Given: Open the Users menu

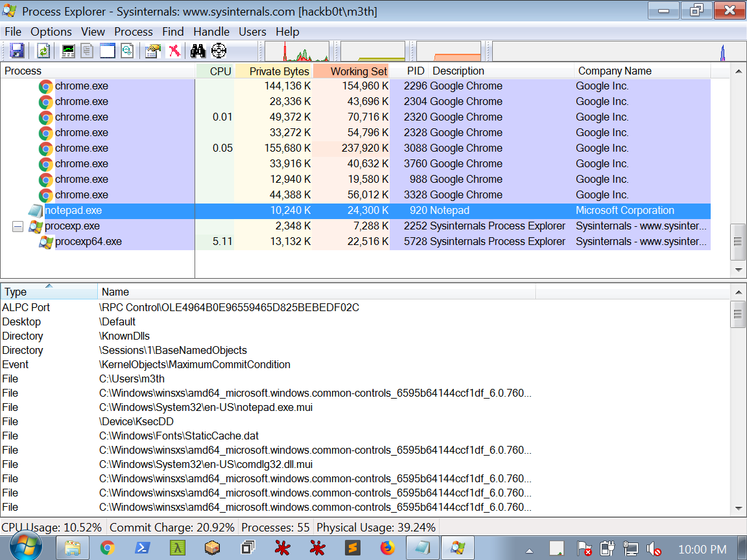Looking at the screenshot, I should (x=252, y=32).
